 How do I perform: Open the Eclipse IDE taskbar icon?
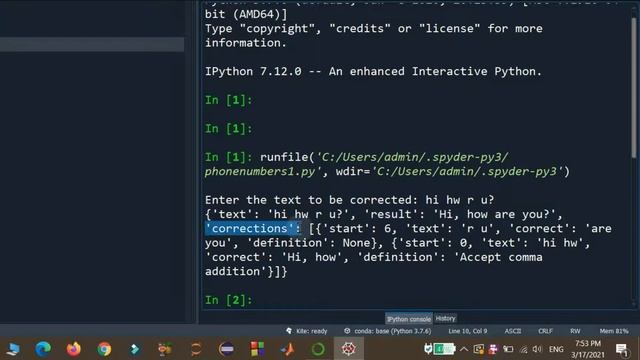click(x=226, y=349)
